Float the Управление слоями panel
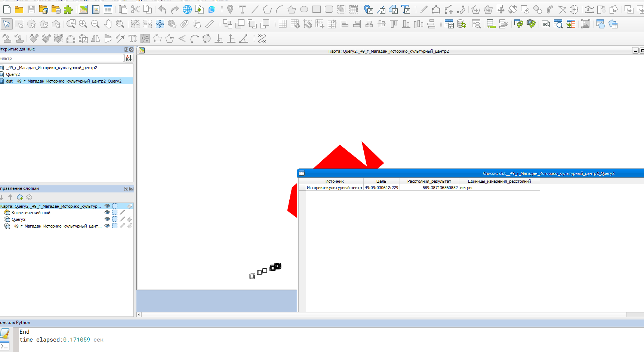 click(126, 189)
